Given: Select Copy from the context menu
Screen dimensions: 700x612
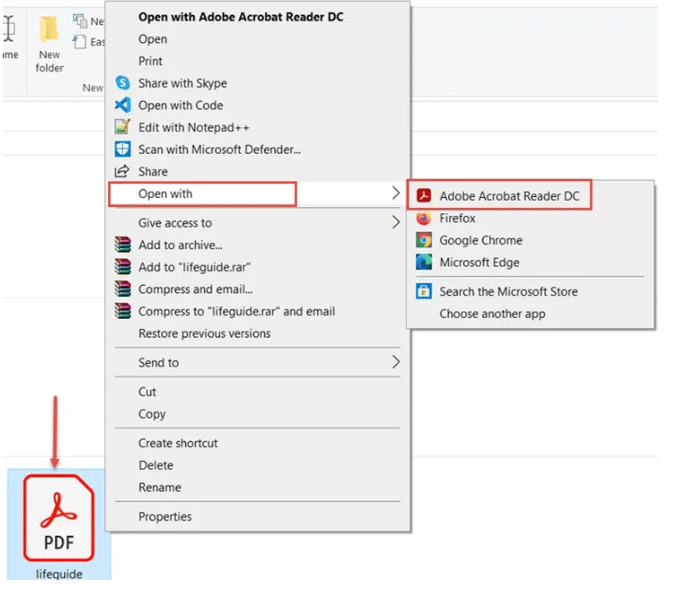Looking at the screenshot, I should (x=257, y=413).
